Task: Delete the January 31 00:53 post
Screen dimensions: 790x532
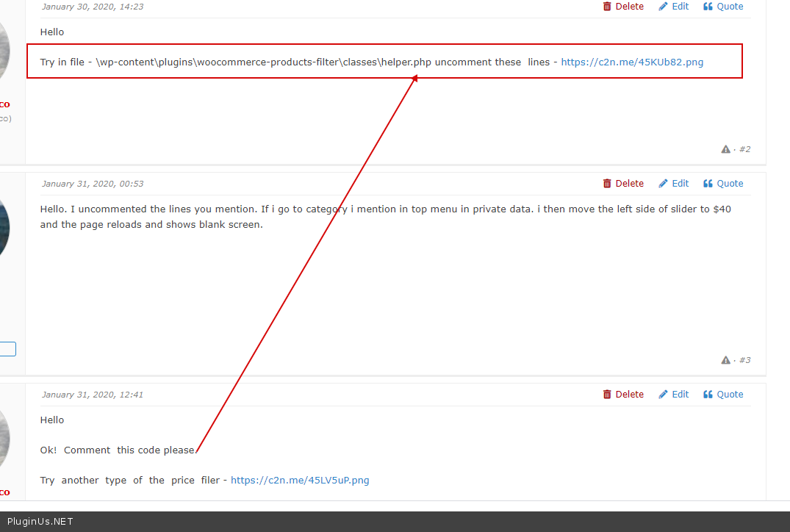Action: 623,184
